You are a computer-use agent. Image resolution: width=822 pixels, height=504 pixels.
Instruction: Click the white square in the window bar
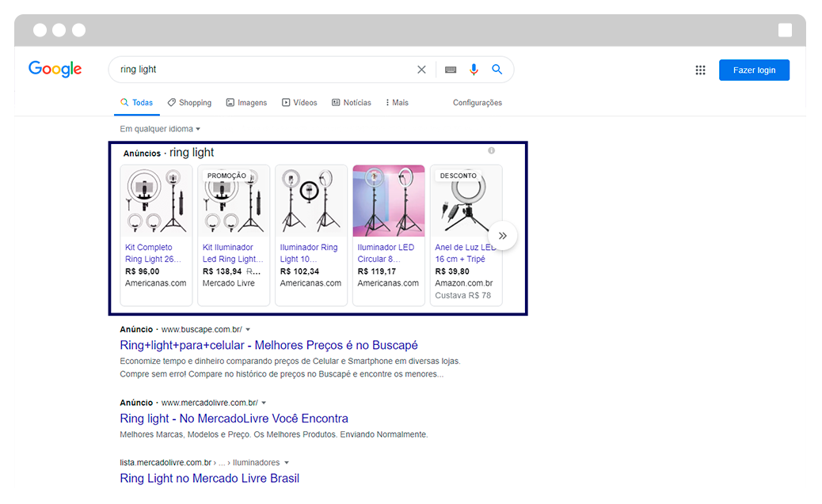tap(785, 30)
